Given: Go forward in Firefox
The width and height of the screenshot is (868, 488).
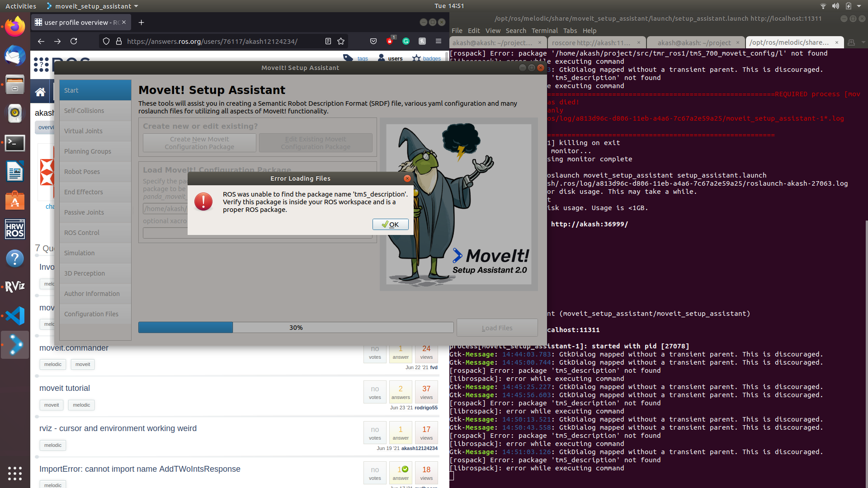Looking at the screenshot, I should pos(57,41).
